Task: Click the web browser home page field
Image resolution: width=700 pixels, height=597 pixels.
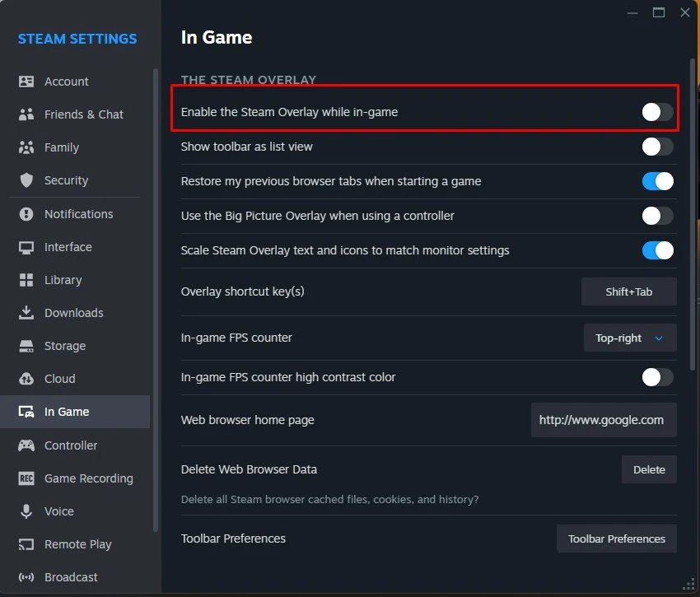Action: [604, 420]
